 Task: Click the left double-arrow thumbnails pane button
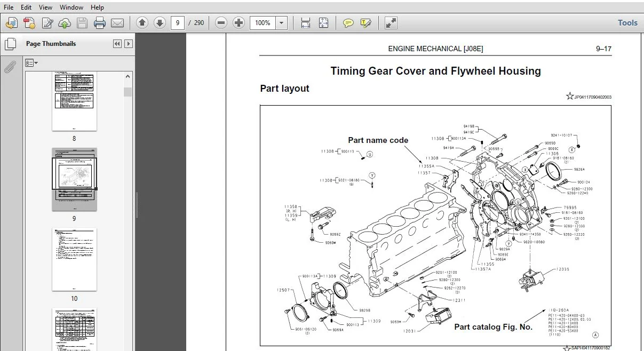(x=117, y=44)
